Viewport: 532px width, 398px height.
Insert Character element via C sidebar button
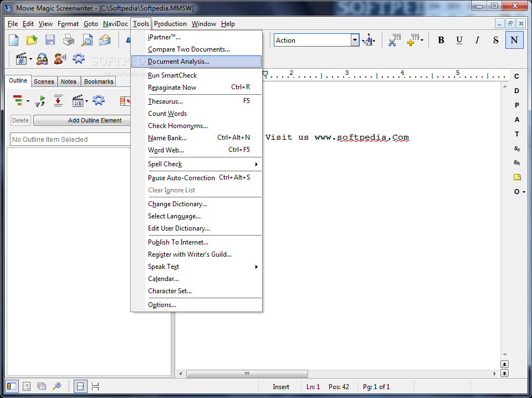point(516,76)
